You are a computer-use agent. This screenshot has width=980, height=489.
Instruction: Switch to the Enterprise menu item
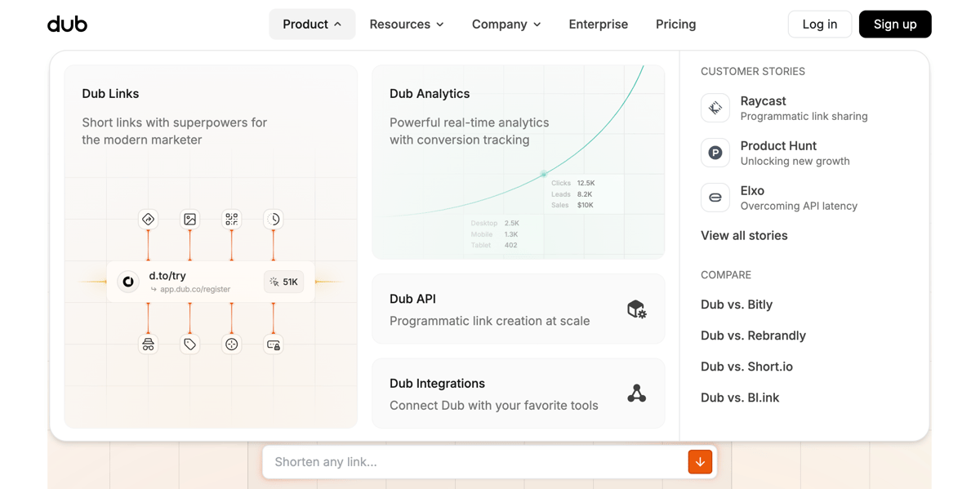pos(598,24)
